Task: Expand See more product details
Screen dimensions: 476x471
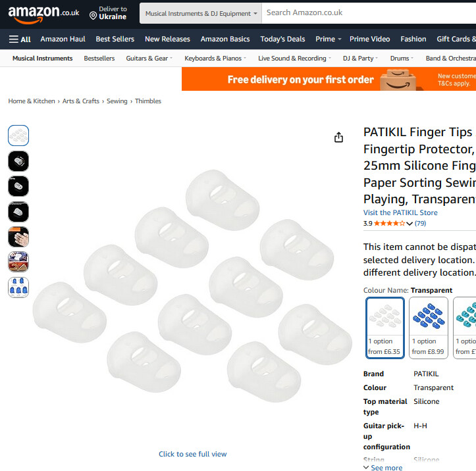Action: pos(383,467)
